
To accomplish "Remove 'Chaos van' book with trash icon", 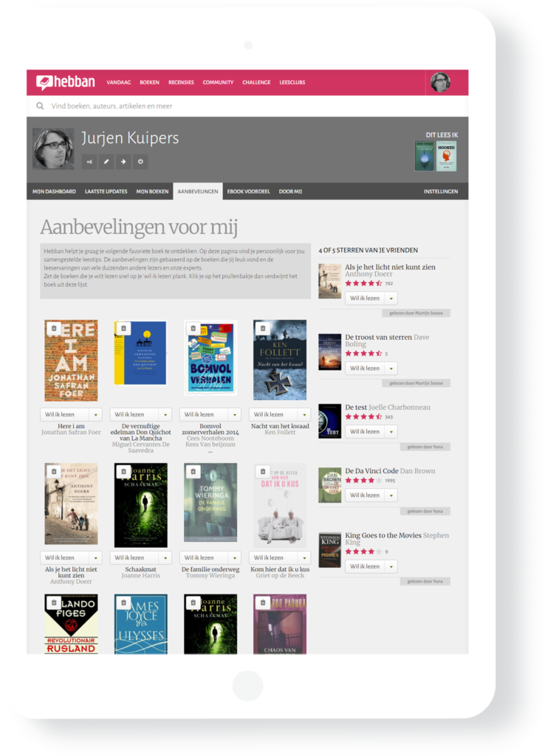I will pyautogui.click(x=262, y=602).
